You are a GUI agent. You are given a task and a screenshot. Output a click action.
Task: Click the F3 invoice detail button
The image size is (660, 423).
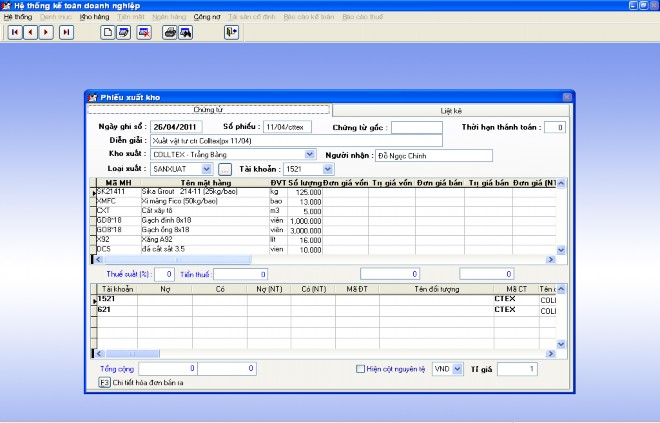104,382
